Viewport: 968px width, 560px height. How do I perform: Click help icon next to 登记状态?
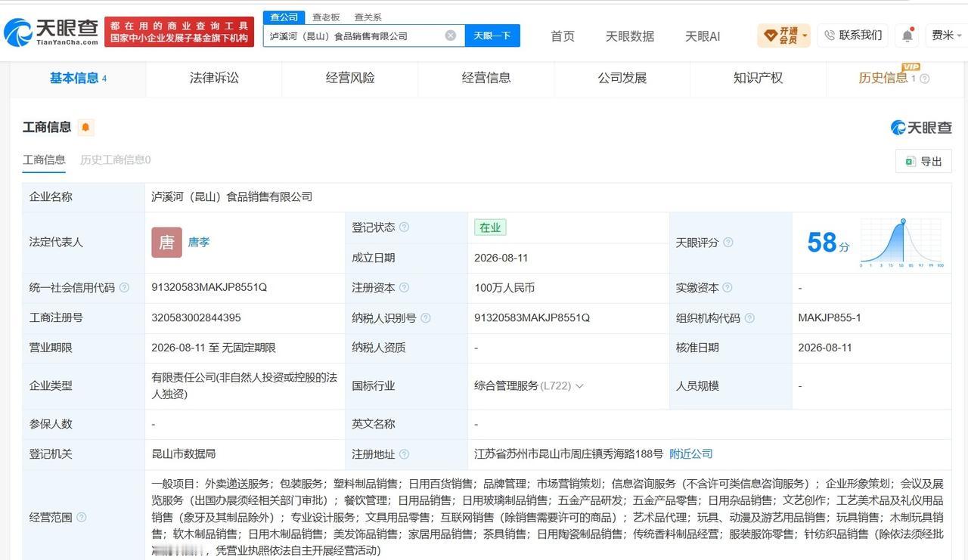pyautogui.click(x=404, y=227)
